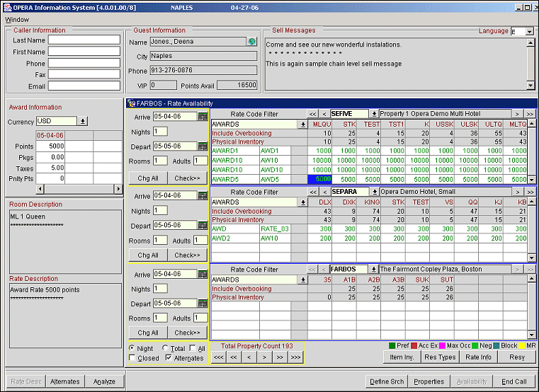Viewport: 539px width, 392px height.
Task: Click the Rate Info button
Action: tap(478, 357)
